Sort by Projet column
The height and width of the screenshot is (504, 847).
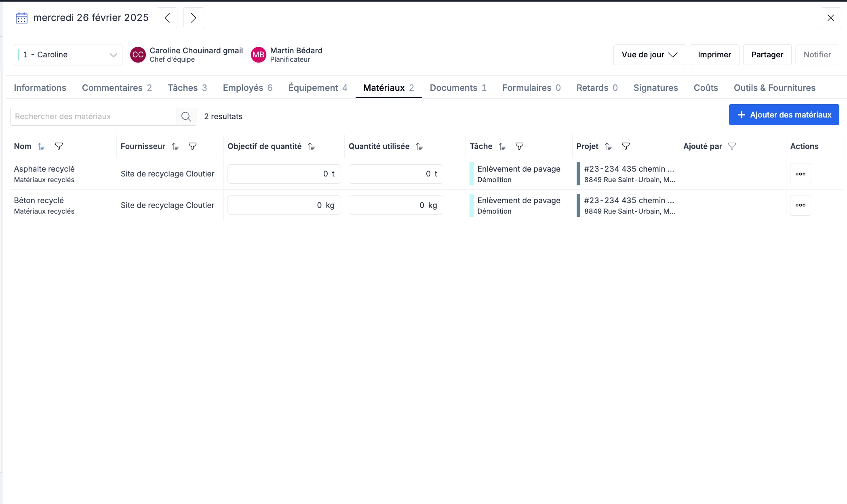[609, 147]
